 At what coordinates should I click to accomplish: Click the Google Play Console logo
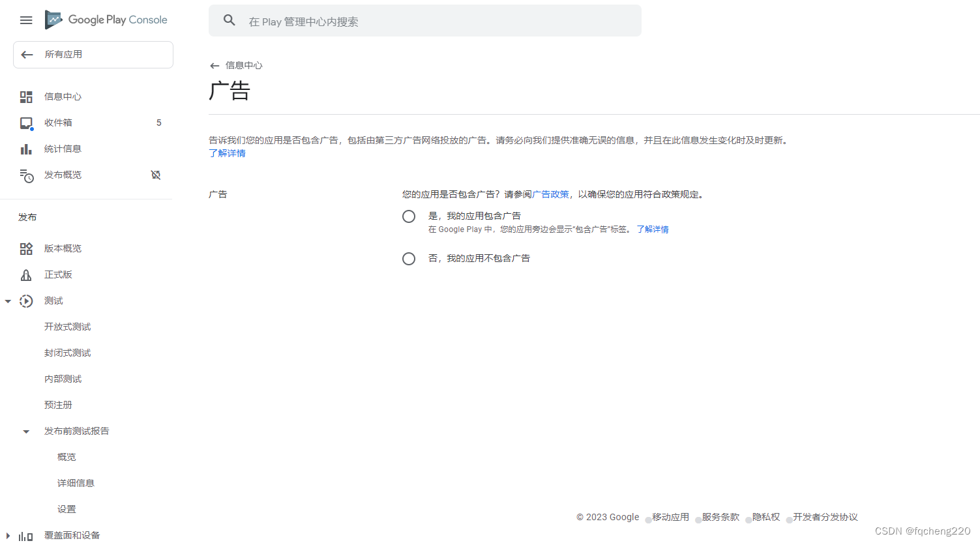106,20
